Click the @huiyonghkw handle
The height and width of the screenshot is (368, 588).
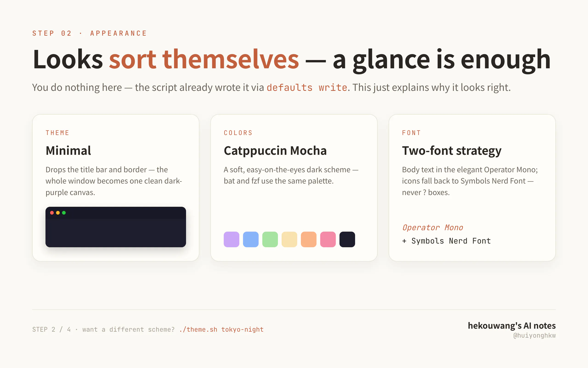pyautogui.click(x=534, y=335)
